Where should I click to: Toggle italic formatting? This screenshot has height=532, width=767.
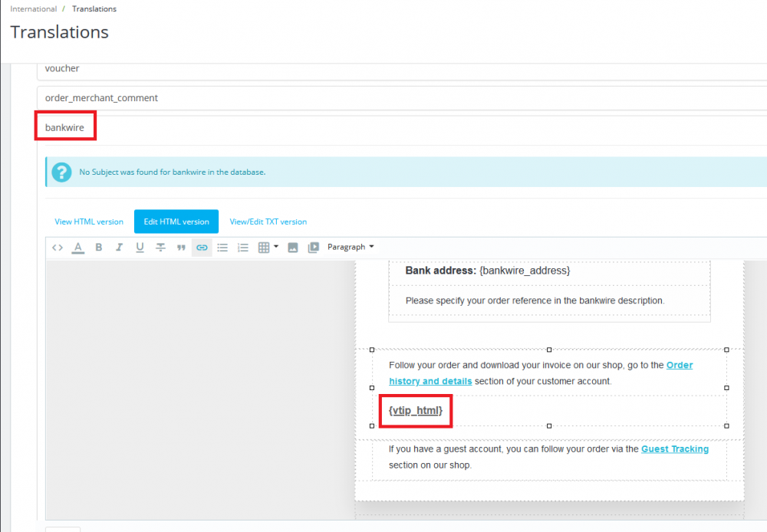point(119,248)
